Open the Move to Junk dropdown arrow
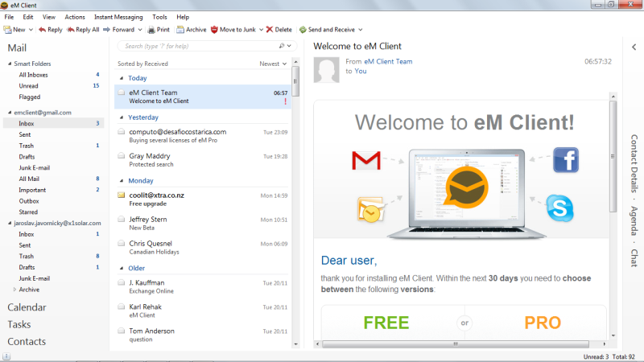This screenshot has width=644, height=362. pos(261,30)
